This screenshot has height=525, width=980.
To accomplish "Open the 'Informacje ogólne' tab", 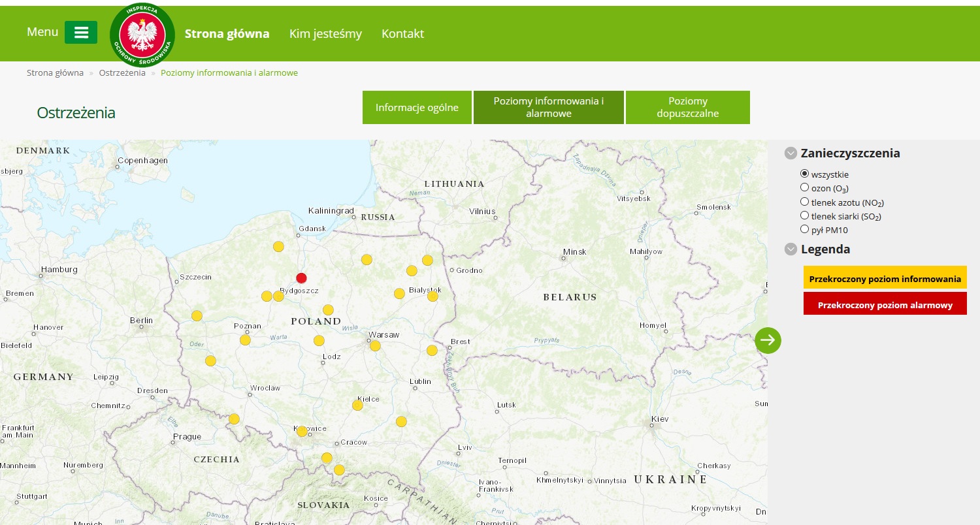I will [x=417, y=108].
